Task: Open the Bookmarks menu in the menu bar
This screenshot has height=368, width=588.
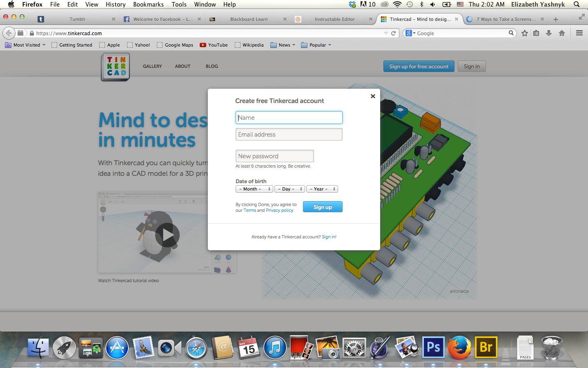Action: pos(148,4)
